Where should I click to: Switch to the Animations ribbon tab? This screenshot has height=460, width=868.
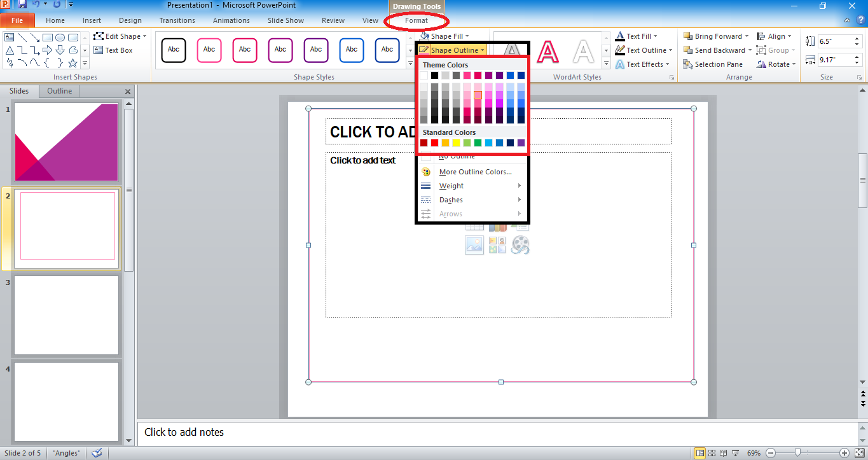pos(230,20)
